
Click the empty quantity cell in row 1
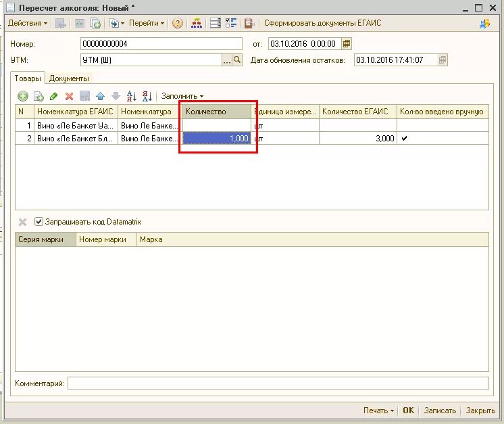tap(217, 126)
